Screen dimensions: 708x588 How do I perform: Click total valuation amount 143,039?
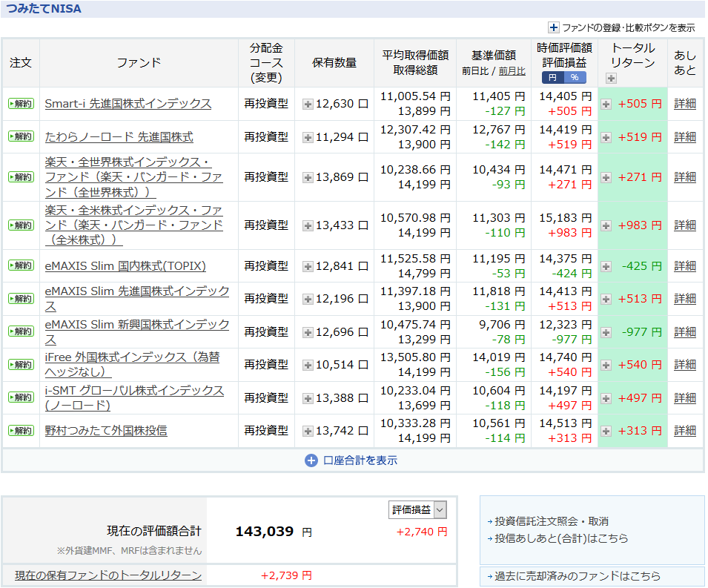click(x=265, y=531)
